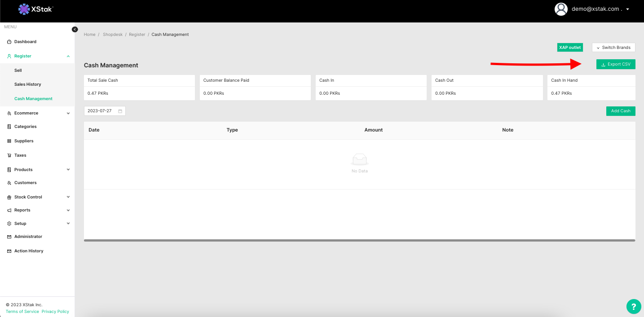Click the user avatar icon in the header
This screenshot has height=317, width=644.
(561, 9)
